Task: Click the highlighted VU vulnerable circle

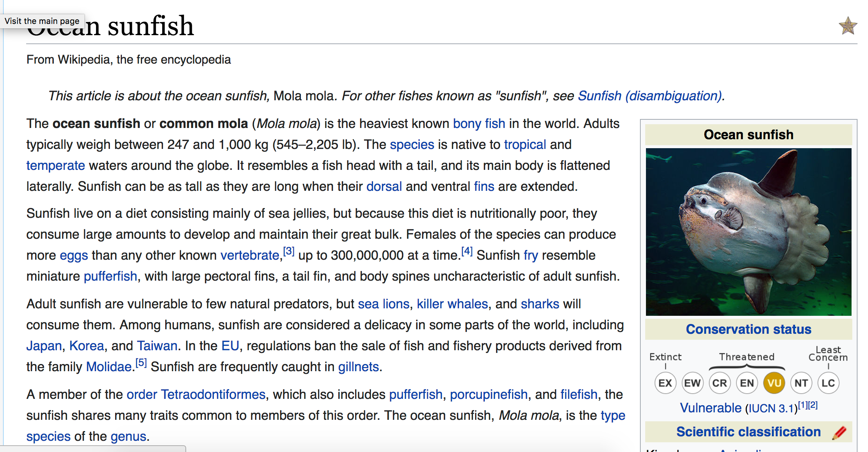Action: pos(774,383)
